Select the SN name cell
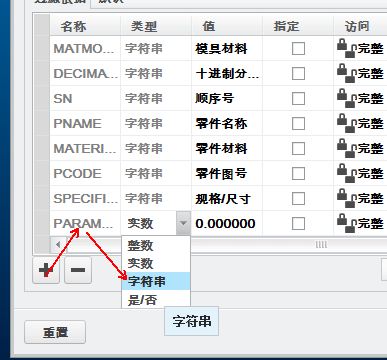This screenshot has height=360, width=387. (85, 98)
